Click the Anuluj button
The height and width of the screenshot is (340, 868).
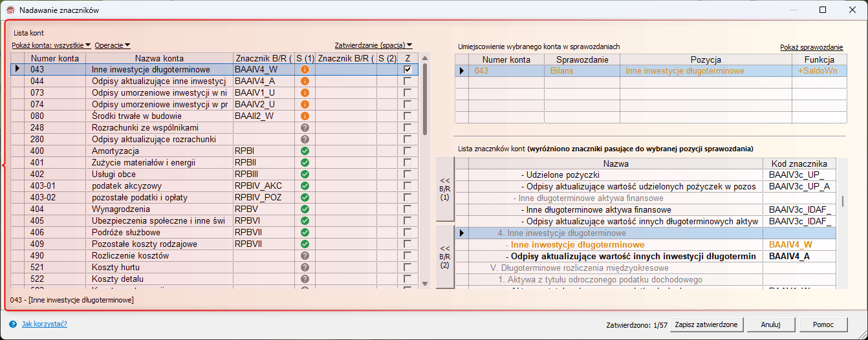pyautogui.click(x=772, y=324)
